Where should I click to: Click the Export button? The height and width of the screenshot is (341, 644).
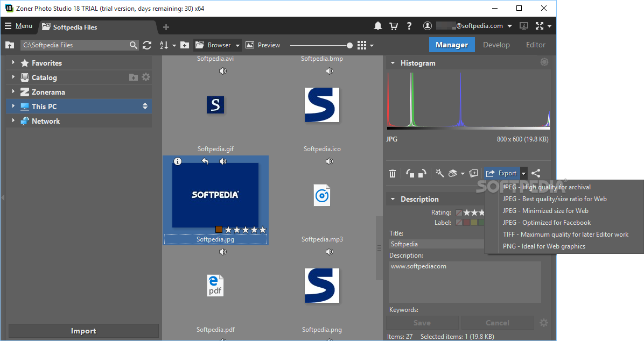(501, 173)
